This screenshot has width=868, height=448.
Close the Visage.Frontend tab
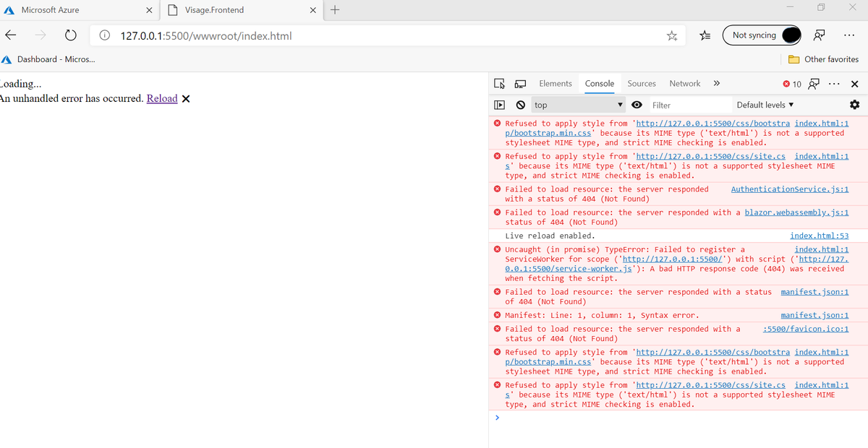pos(312,10)
